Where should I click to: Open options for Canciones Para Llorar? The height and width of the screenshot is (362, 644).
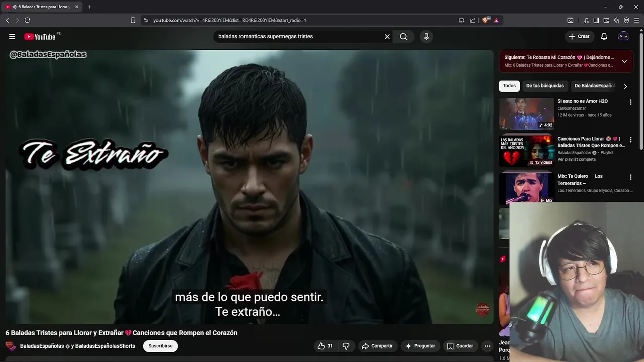click(x=630, y=139)
